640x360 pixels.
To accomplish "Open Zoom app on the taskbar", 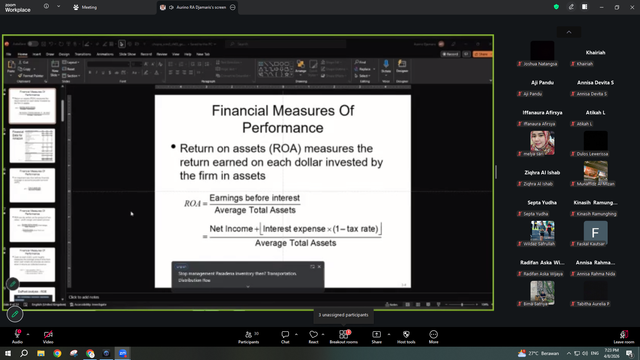I will [x=123, y=353].
